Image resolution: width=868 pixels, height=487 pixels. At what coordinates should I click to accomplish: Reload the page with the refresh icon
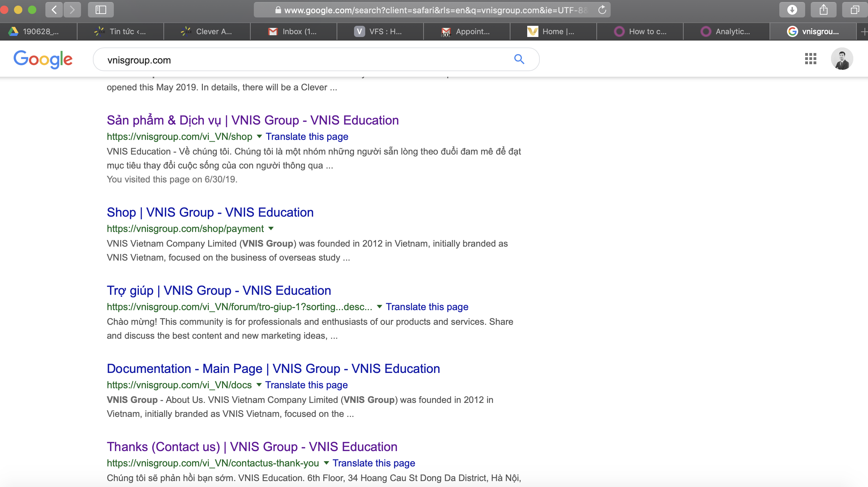[602, 10]
